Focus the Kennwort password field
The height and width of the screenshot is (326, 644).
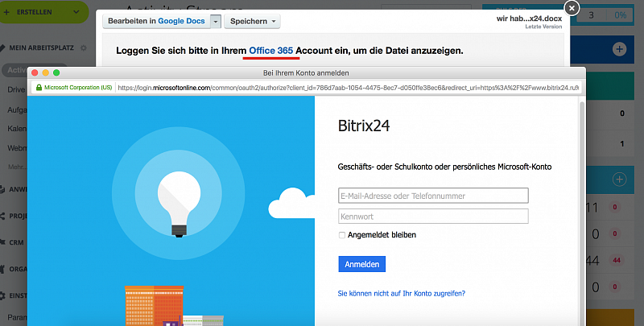pos(433,217)
